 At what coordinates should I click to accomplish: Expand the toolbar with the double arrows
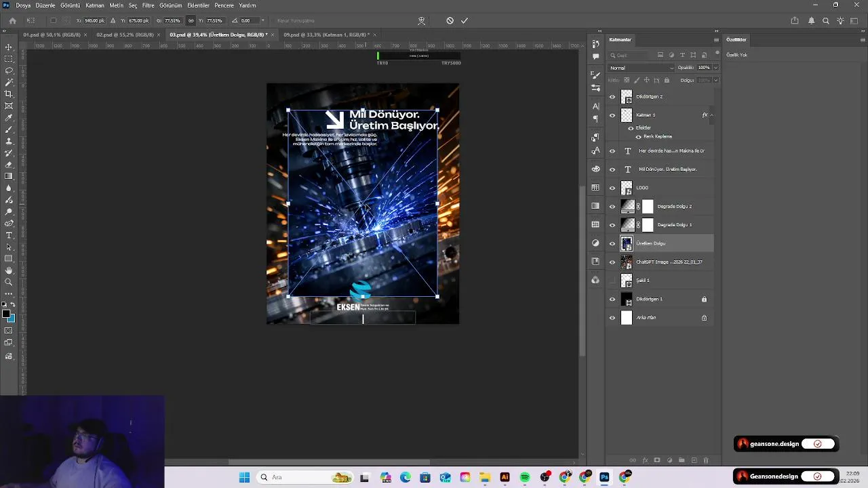pos(5,31)
